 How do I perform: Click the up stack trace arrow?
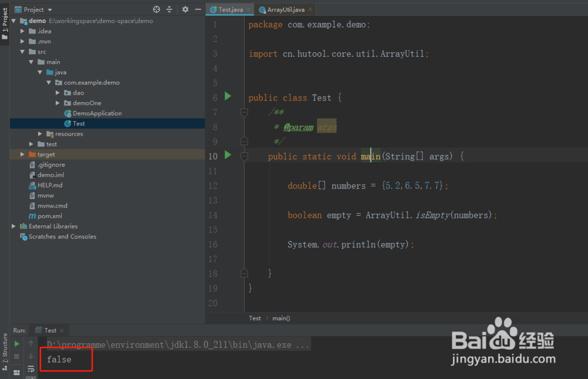point(31,343)
